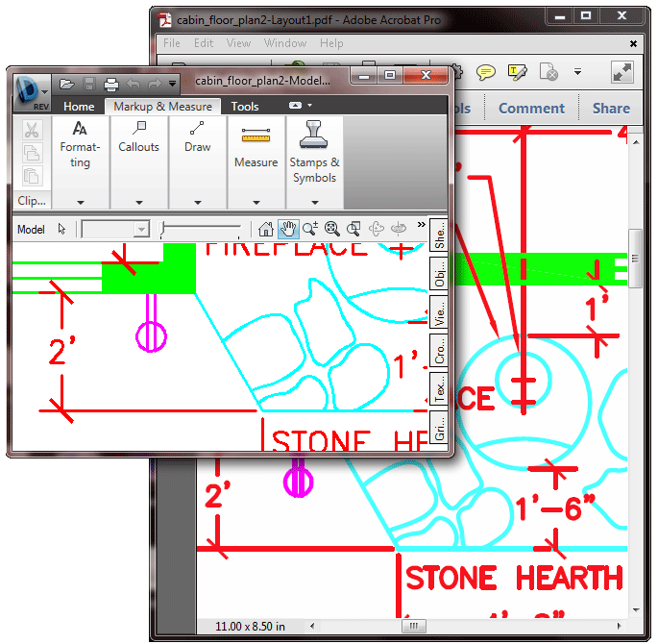Click the Fit to Window zoom icon
The height and width of the screenshot is (644, 658).
point(332,229)
